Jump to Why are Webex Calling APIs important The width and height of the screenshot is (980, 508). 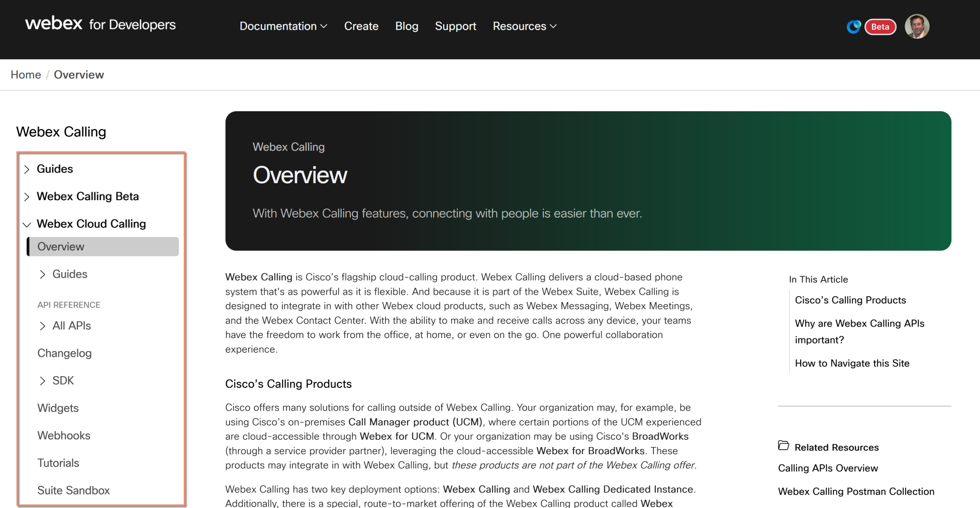tap(859, 331)
